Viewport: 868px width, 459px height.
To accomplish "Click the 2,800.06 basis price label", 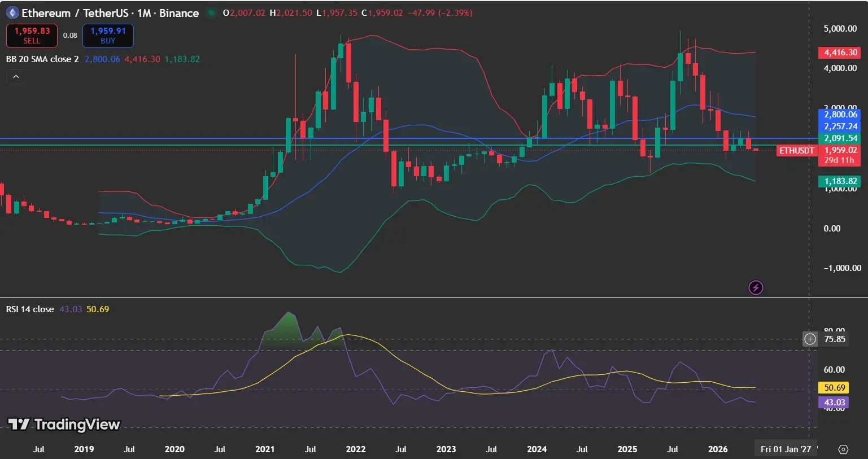I will tap(840, 115).
